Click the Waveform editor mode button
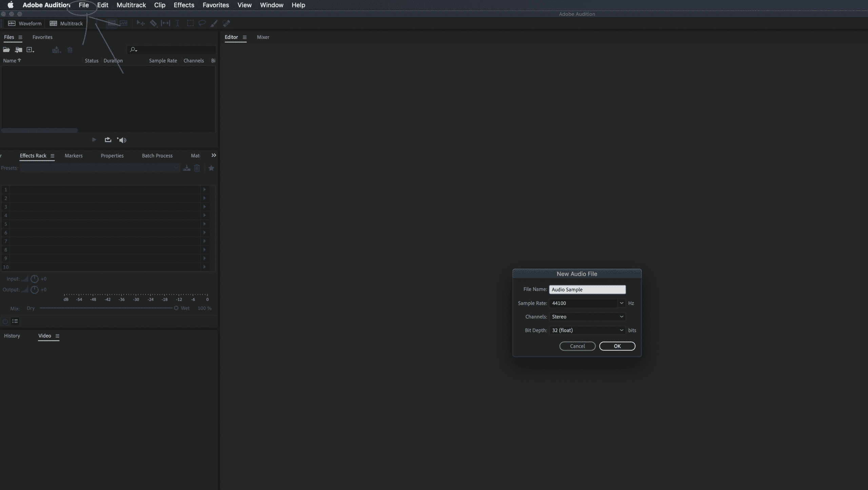 [x=24, y=23]
